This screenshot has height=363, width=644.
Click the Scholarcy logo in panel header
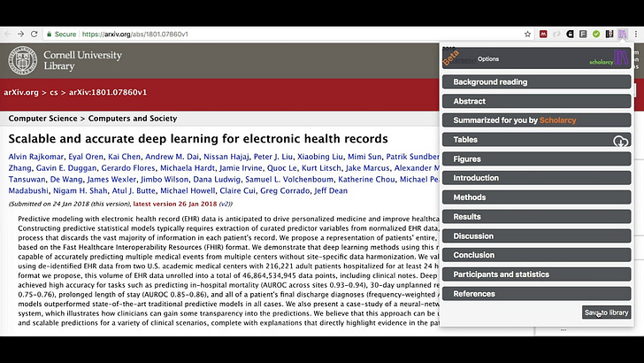click(609, 58)
